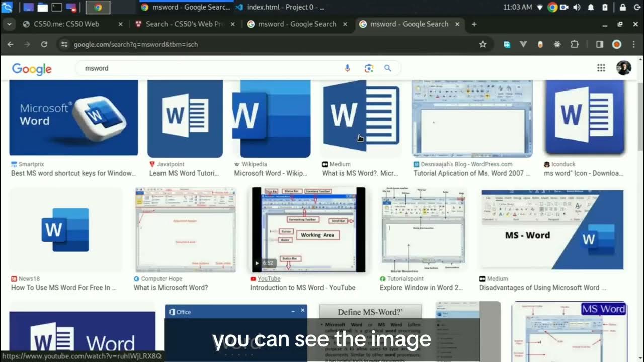The image size is (644, 362).
Task: Launch the terminal from the top panel
Action: pyautogui.click(x=57, y=7)
